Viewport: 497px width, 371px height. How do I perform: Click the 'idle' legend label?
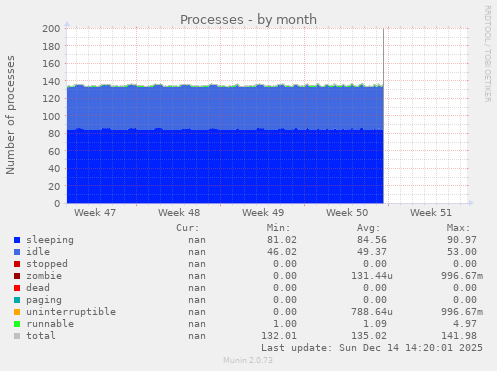(x=38, y=252)
